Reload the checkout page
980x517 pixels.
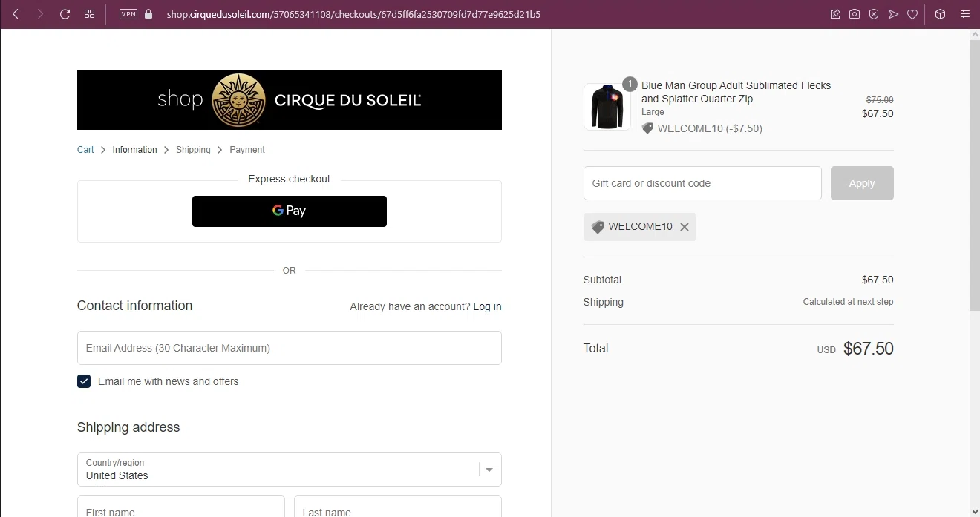point(65,14)
